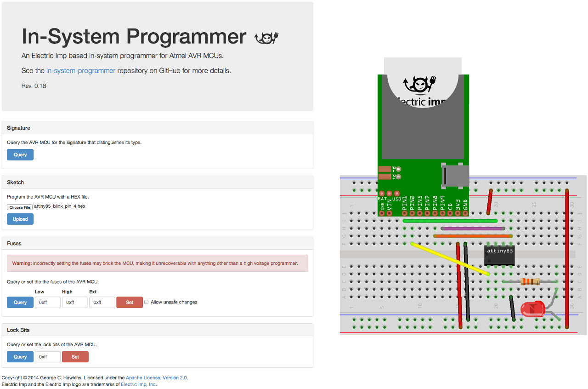Click the resistor on the breadboard
The height and width of the screenshot is (389, 588).
point(531,281)
